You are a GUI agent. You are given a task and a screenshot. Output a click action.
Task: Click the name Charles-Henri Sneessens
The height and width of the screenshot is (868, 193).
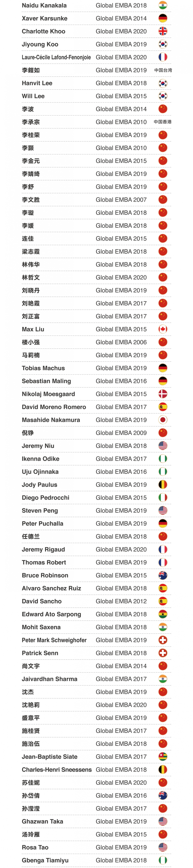[57, 770]
